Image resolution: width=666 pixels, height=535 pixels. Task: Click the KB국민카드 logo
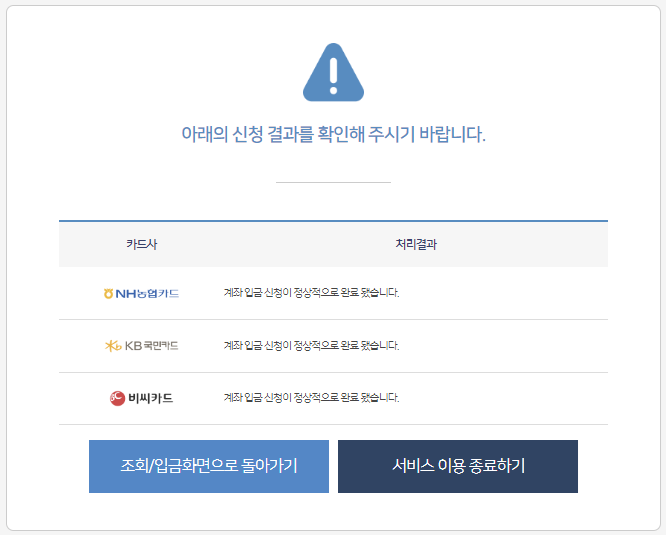click(141, 346)
